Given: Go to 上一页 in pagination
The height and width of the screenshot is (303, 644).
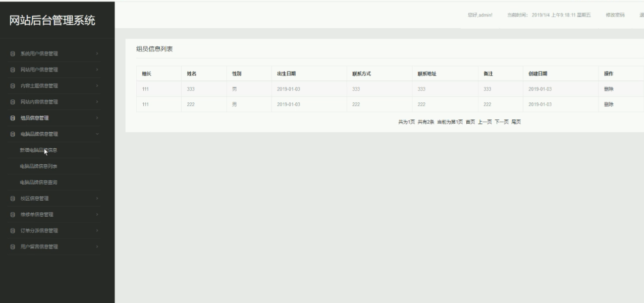Looking at the screenshot, I should pyautogui.click(x=485, y=122).
